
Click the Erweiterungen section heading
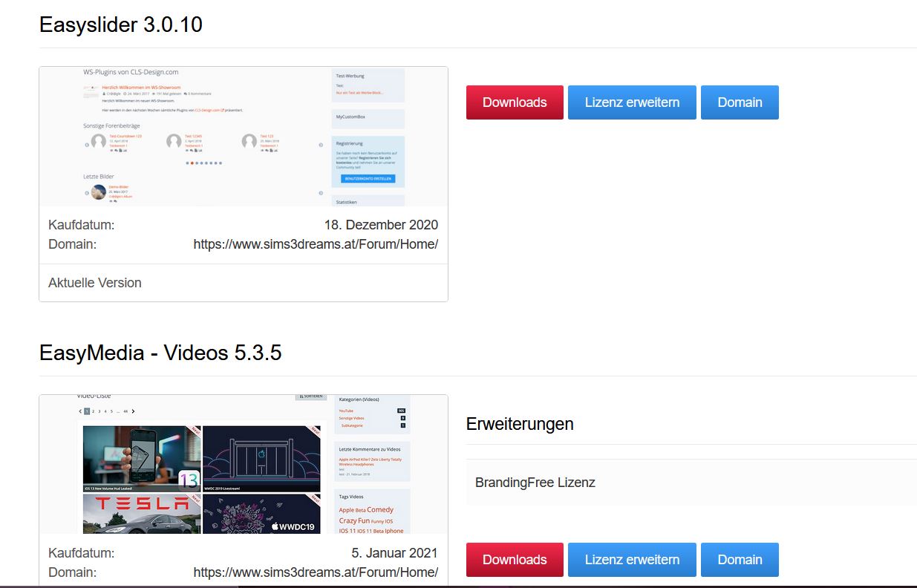pyautogui.click(x=520, y=424)
